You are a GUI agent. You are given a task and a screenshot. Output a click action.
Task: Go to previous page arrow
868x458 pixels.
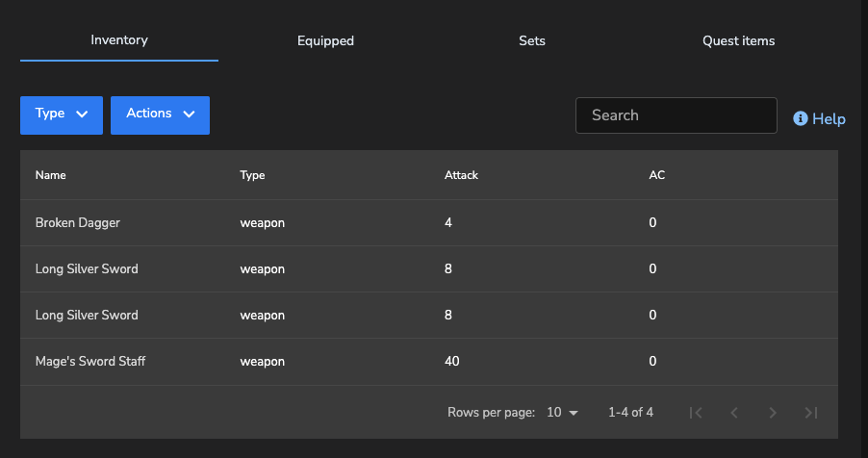pyautogui.click(x=734, y=413)
